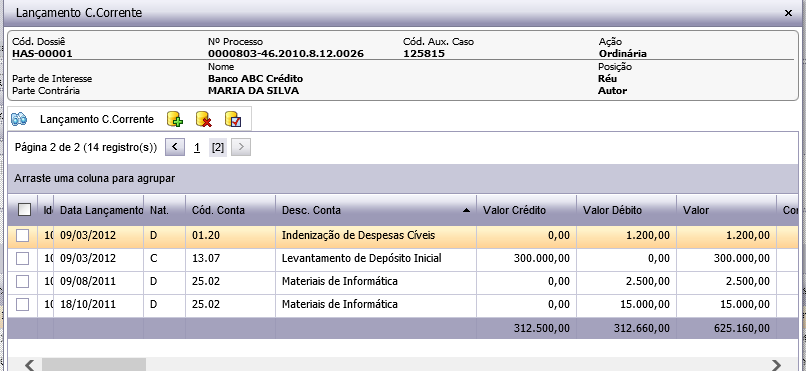Click the disabled next page arrow
Viewport: 806px width, 371px height.
click(x=241, y=147)
